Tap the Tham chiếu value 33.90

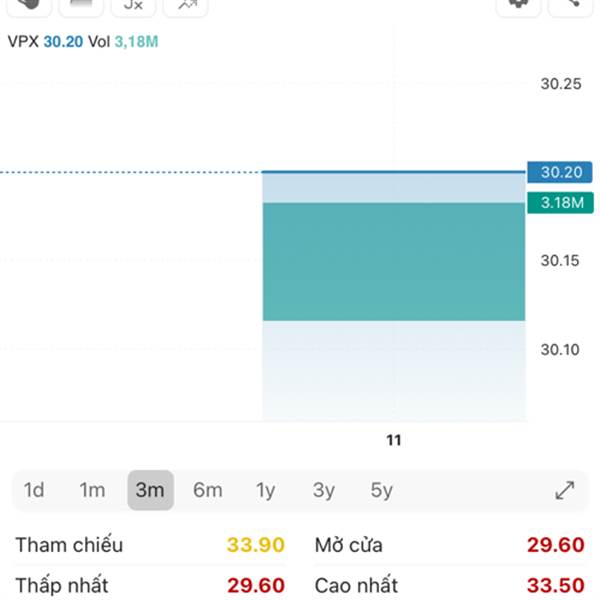click(x=256, y=545)
